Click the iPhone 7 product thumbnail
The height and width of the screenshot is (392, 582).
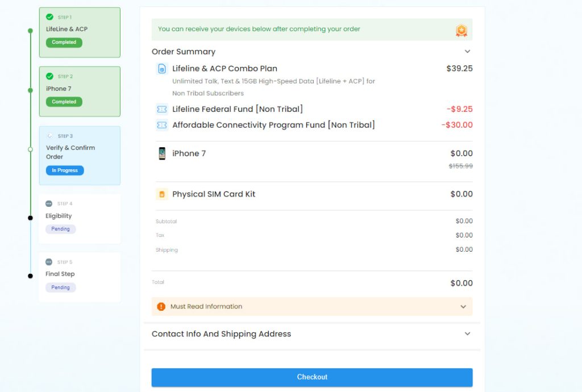(x=162, y=153)
